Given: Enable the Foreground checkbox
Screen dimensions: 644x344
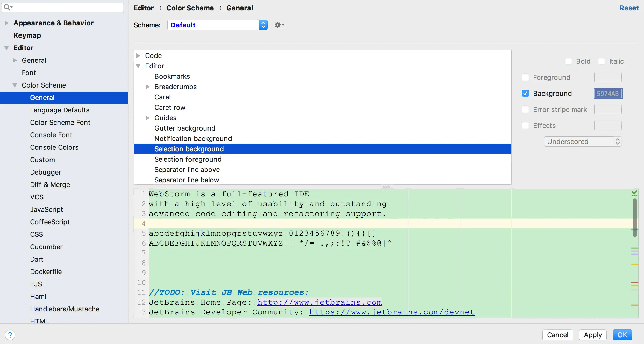Looking at the screenshot, I should click(525, 77).
